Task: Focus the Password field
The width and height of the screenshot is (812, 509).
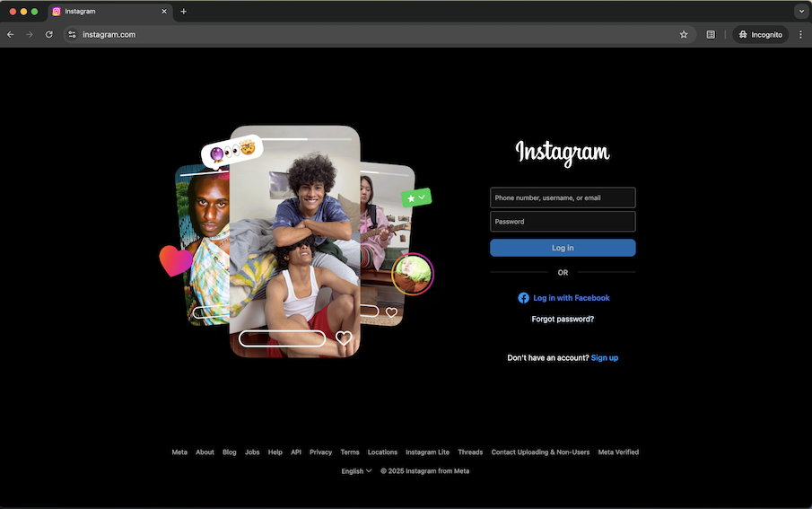Action: [x=563, y=222]
